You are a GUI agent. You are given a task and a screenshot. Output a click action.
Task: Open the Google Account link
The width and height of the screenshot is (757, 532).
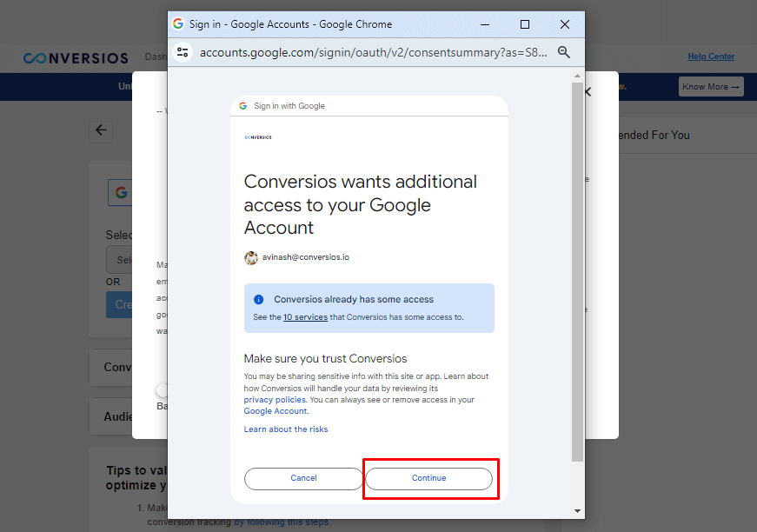pyautogui.click(x=276, y=411)
